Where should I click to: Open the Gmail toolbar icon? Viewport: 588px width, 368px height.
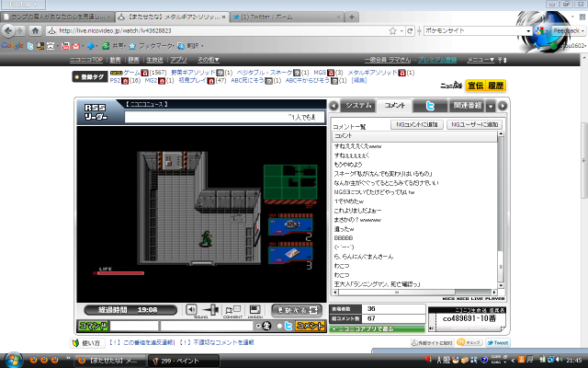[75, 46]
